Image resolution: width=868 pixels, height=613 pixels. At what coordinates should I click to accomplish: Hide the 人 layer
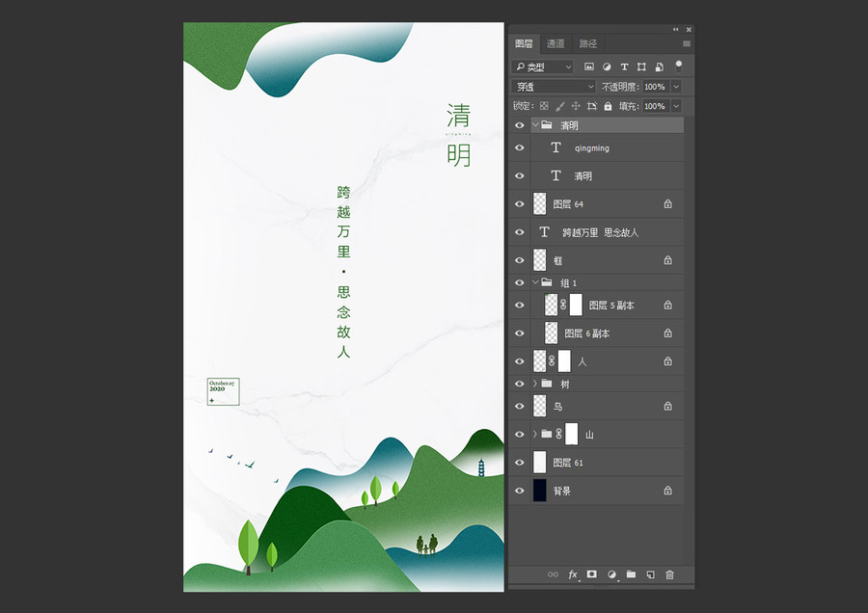pyautogui.click(x=519, y=361)
